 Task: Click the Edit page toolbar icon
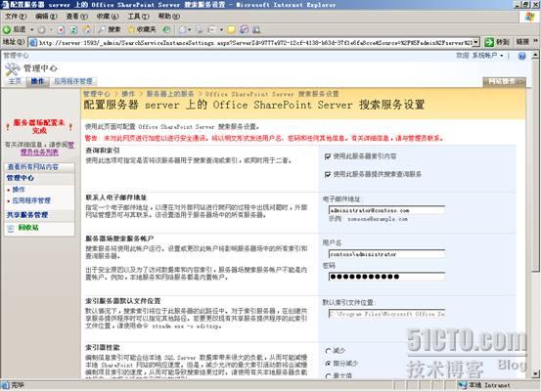pyautogui.click(x=211, y=30)
